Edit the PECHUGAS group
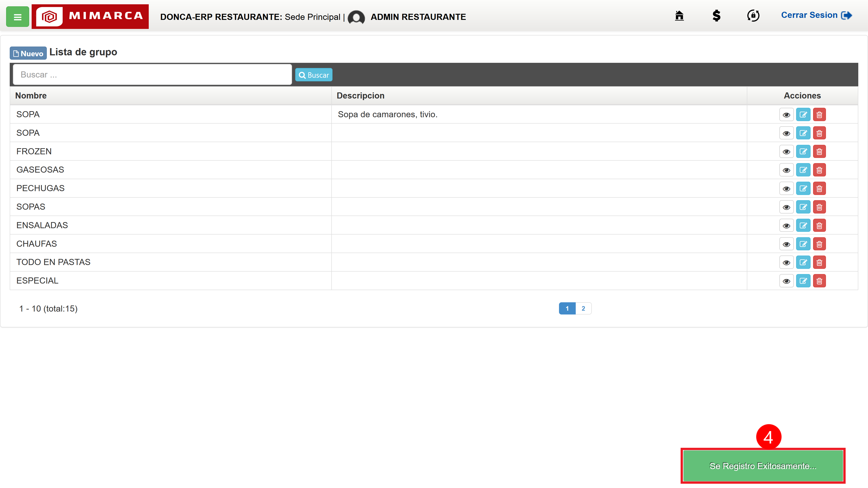 [x=803, y=189]
